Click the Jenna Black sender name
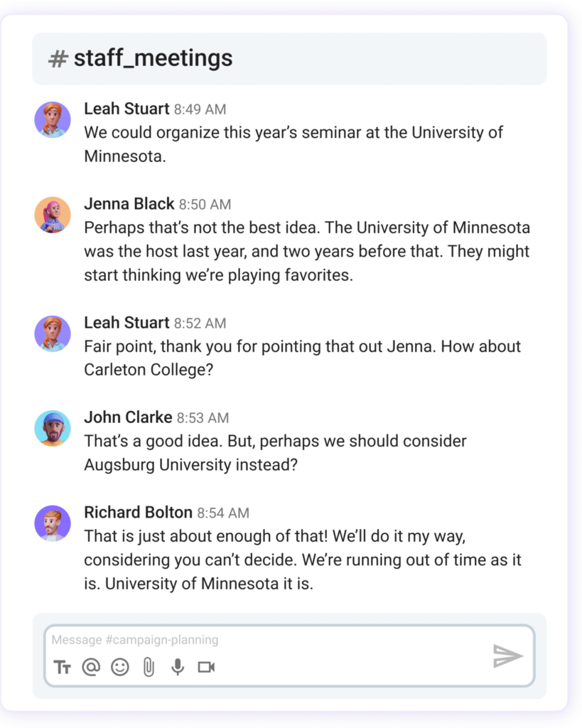 tap(129, 204)
